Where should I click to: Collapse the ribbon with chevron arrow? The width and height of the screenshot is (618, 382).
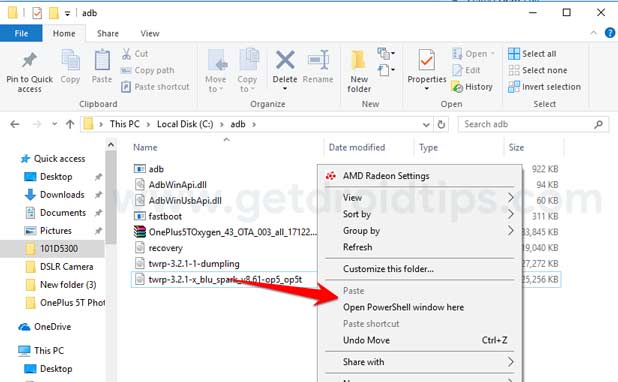[594, 34]
